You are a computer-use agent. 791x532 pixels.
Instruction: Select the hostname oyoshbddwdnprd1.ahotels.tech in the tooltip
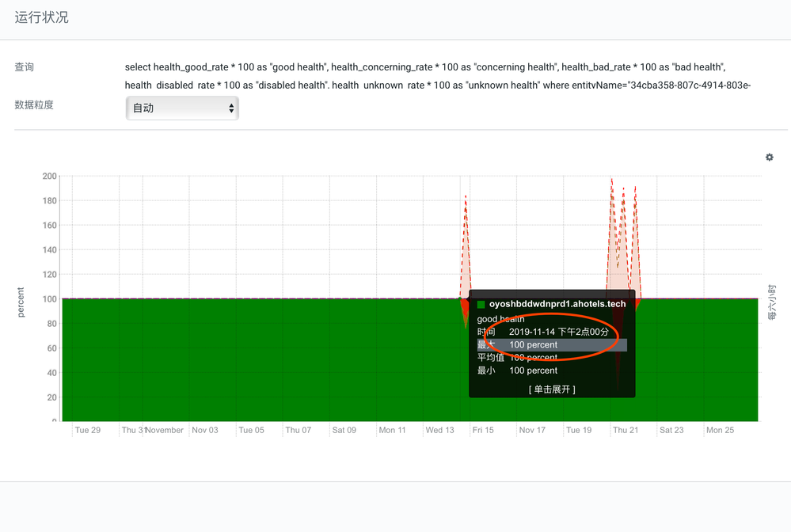point(557,304)
